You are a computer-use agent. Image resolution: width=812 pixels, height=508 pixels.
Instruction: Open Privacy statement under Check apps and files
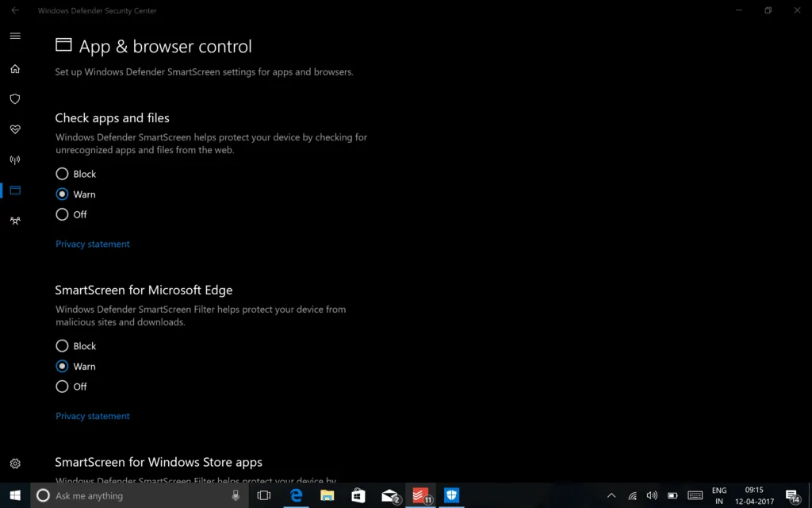(93, 244)
